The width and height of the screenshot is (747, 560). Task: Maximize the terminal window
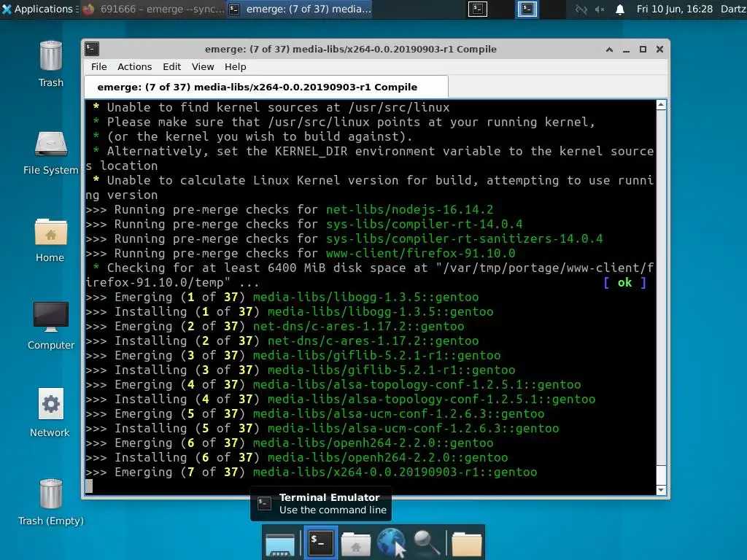[x=643, y=50]
